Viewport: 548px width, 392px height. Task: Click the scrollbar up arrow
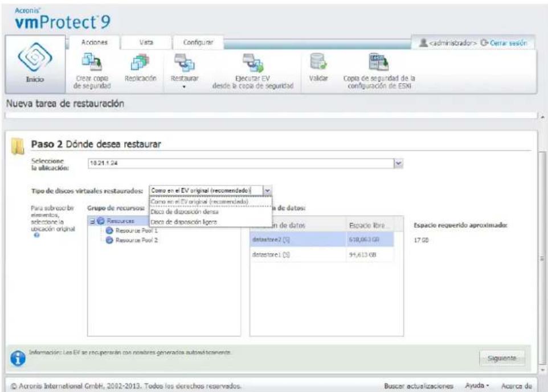pyautogui.click(x=542, y=117)
